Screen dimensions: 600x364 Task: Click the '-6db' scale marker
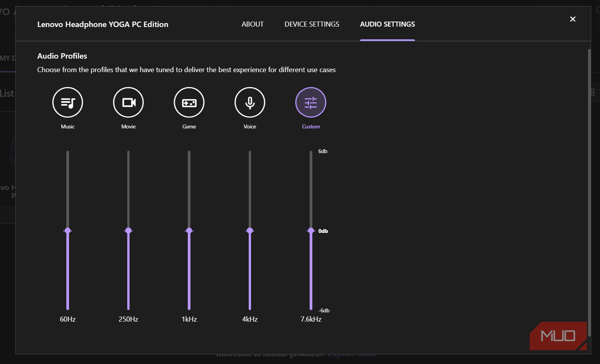(x=324, y=310)
